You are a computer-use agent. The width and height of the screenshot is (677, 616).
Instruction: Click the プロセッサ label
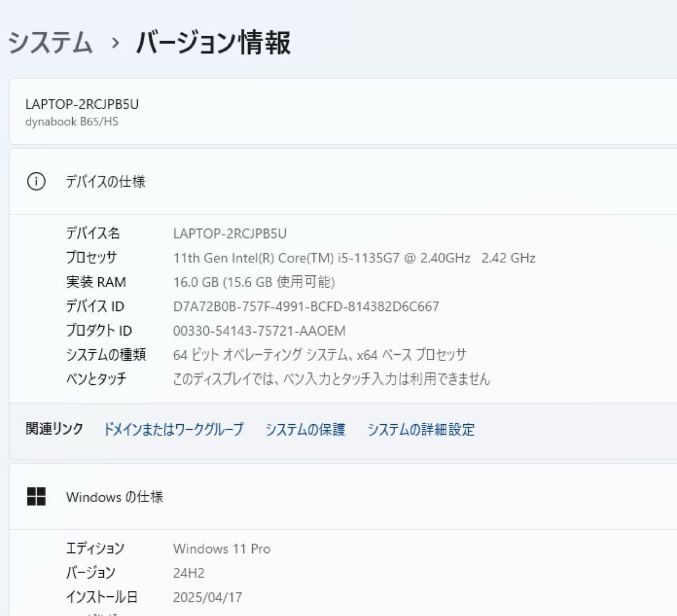click(91, 257)
